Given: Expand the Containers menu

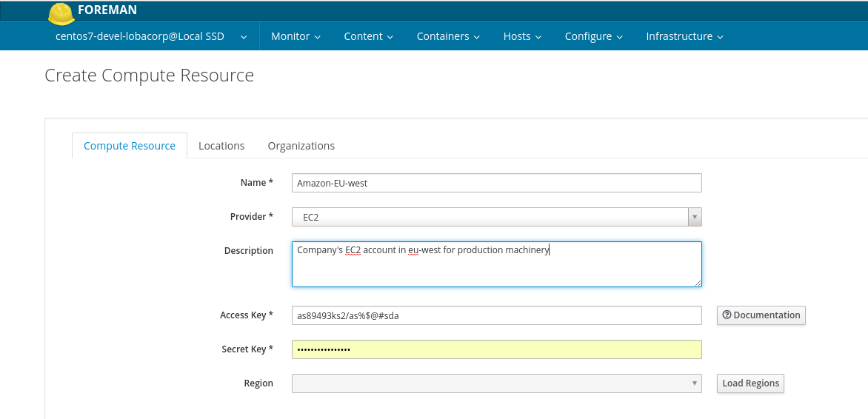Looking at the screenshot, I should click(x=448, y=36).
